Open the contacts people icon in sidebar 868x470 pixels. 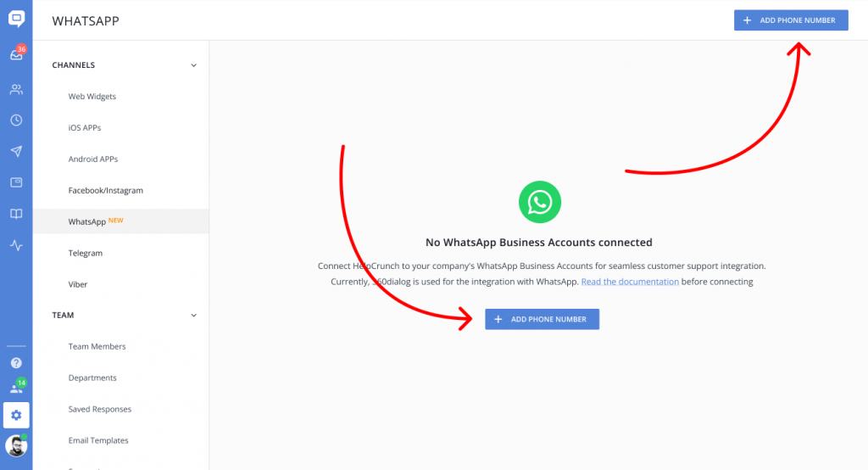[16, 89]
